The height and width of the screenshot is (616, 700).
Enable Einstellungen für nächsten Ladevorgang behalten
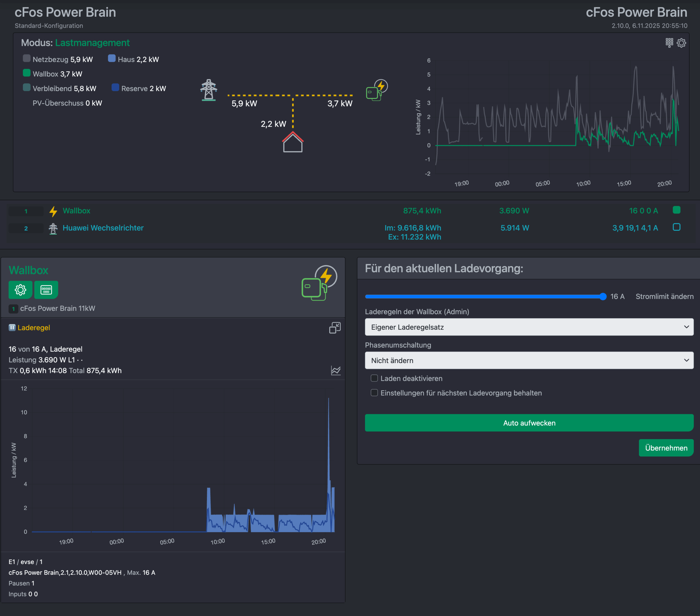tap(374, 393)
